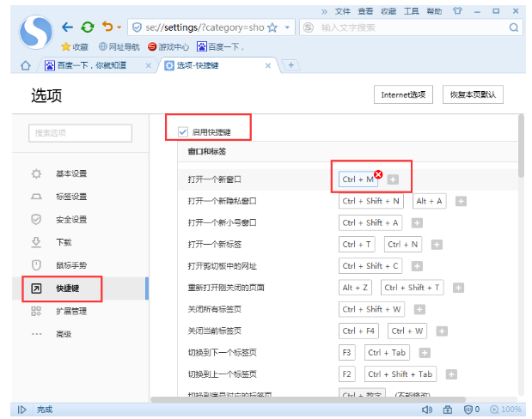Toggle the 启用快捷键 checkbox

(183, 131)
